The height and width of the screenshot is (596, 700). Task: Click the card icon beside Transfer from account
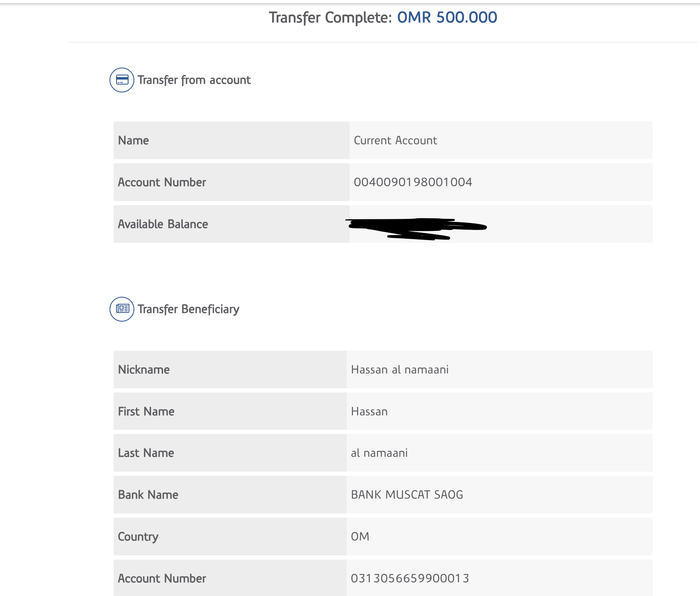click(x=122, y=80)
